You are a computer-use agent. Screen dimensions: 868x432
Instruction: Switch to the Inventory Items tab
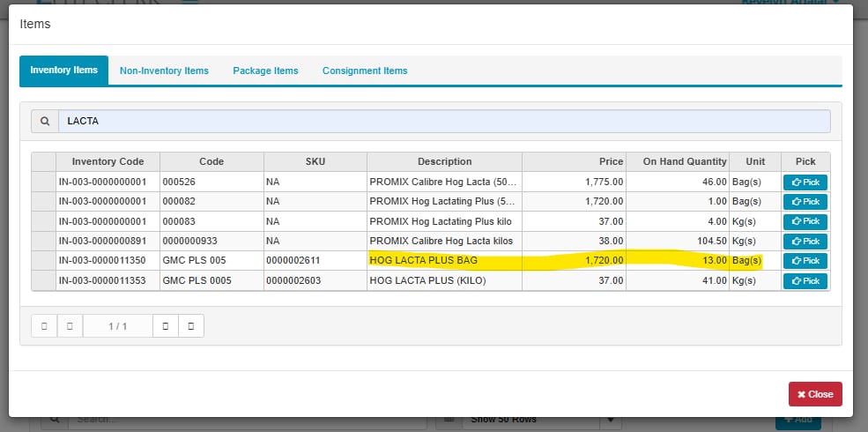click(x=63, y=71)
